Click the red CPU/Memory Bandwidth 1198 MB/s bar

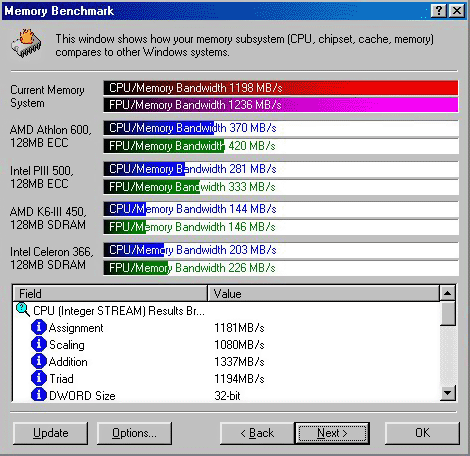pos(281,88)
